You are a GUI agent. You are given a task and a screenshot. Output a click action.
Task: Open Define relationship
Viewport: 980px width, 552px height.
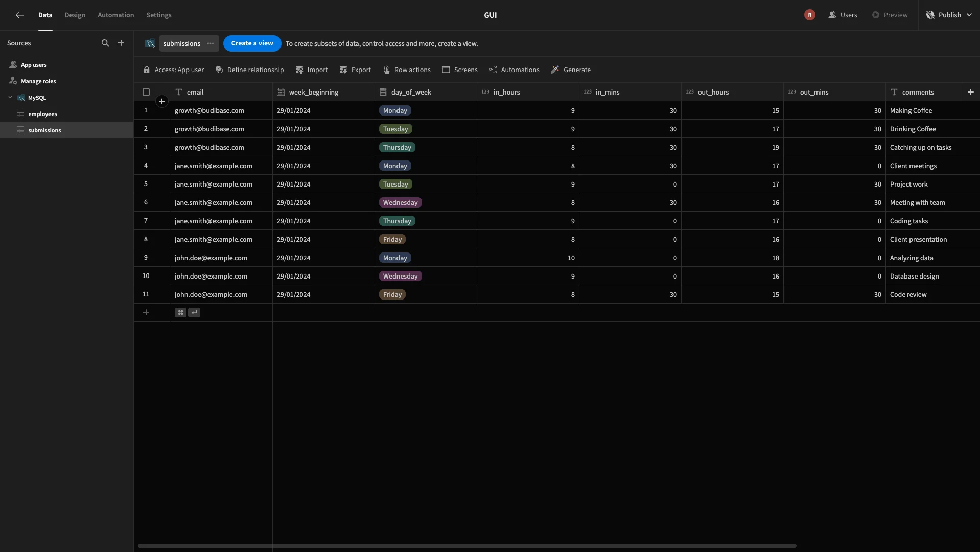coord(249,70)
